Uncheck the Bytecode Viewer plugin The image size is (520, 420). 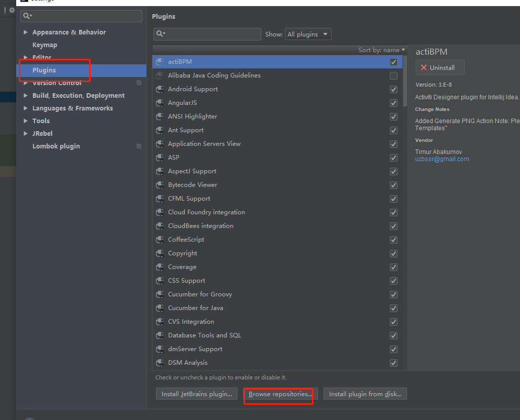coord(393,185)
